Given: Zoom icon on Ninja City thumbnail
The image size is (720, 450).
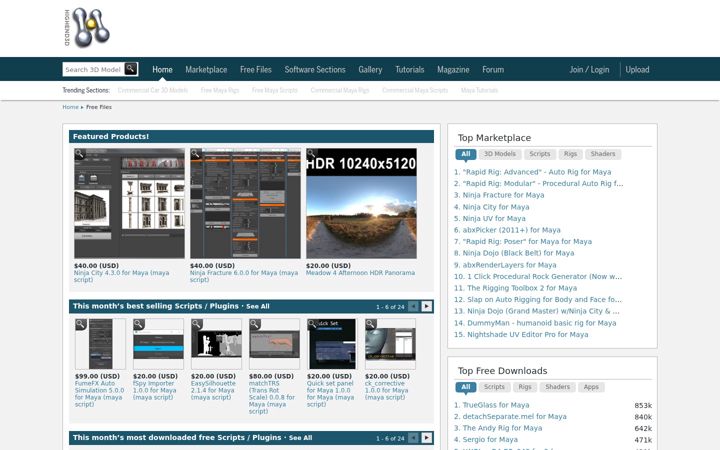Looking at the screenshot, I should (80, 154).
